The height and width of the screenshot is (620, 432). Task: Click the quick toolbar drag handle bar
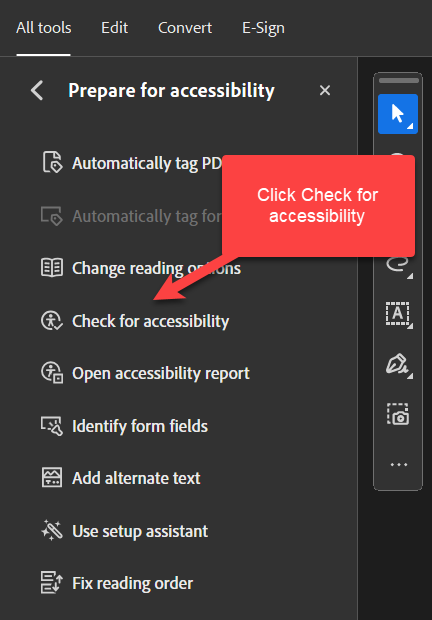click(x=398, y=81)
